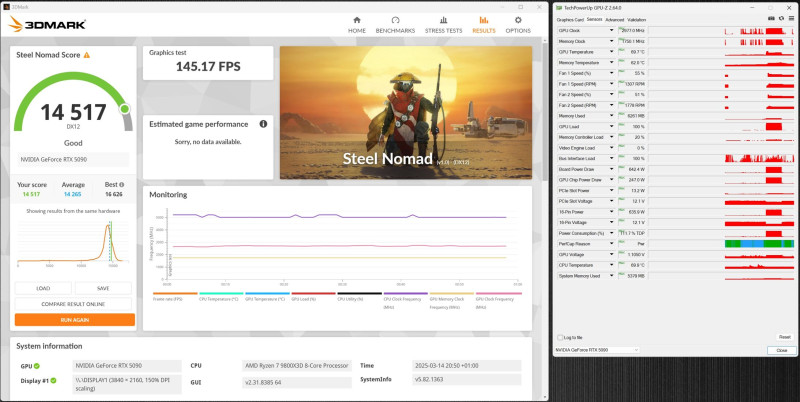Image resolution: width=800 pixels, height=402 pixels.
Task: Switch to GPU-Z Advanced tab
Action: [614, 20]
